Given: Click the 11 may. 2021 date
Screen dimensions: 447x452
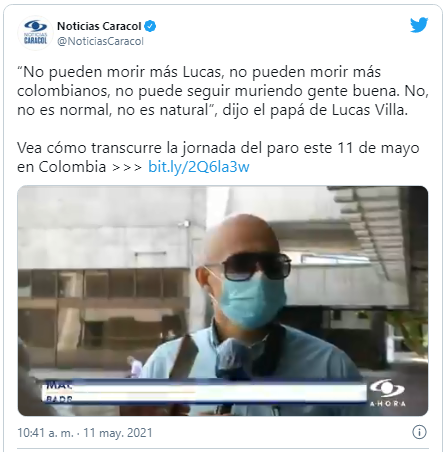Looking at the screenshot, I should tap(118, 433).
